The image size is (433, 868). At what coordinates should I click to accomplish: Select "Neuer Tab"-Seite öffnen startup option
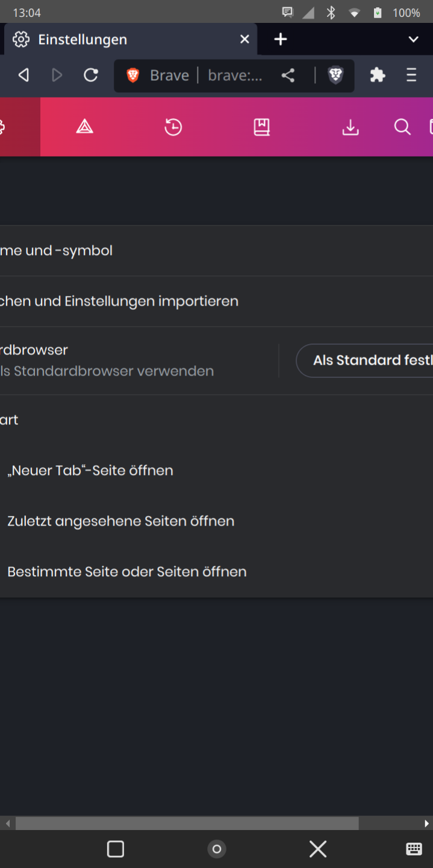pos(90,470)
